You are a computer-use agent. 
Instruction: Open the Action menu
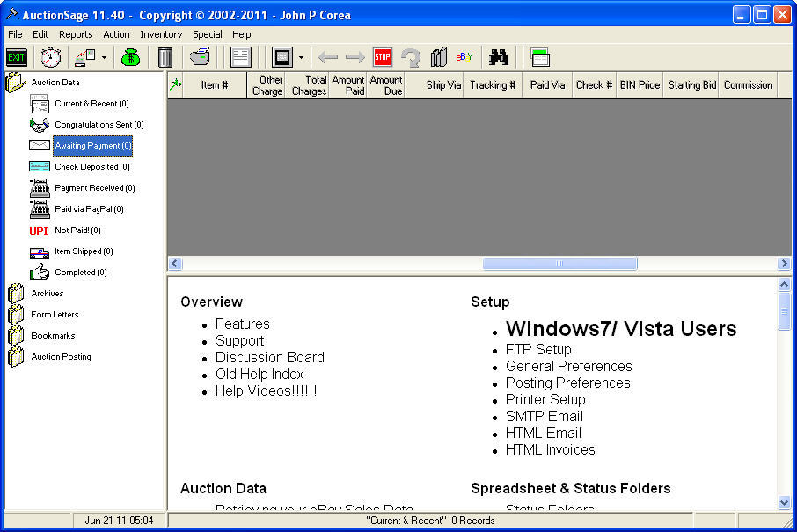click(x=116, y=34)
